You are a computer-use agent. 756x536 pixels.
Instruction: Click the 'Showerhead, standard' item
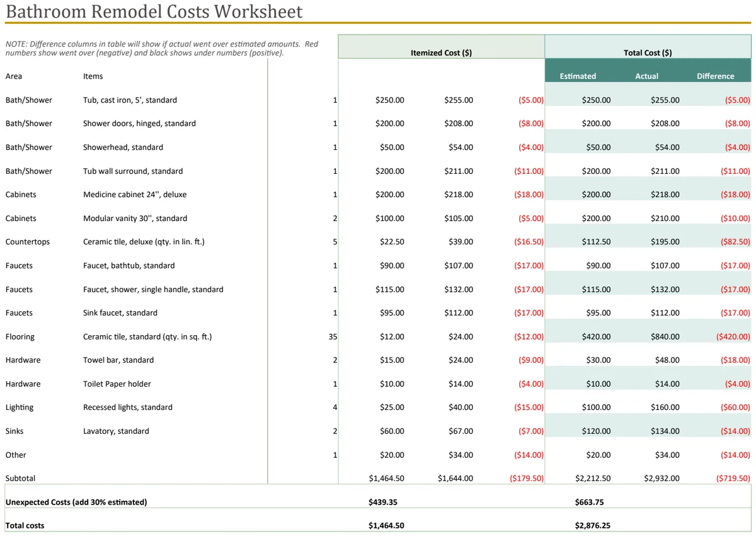(x=123, y=147)
